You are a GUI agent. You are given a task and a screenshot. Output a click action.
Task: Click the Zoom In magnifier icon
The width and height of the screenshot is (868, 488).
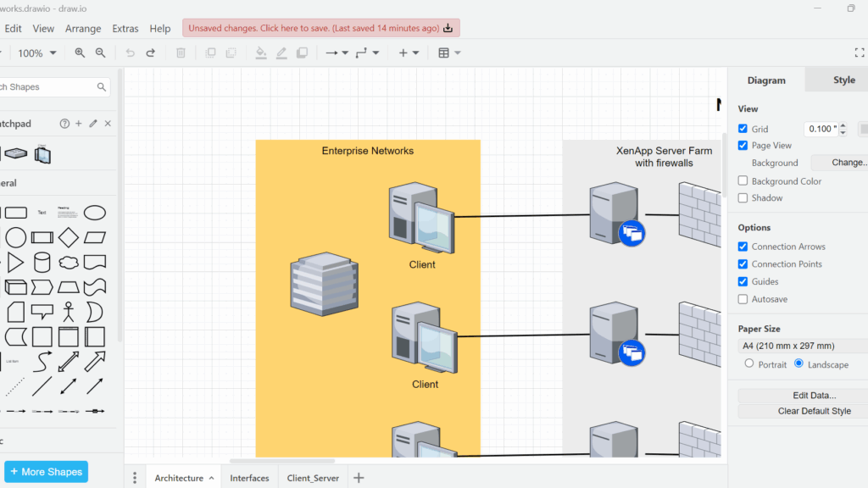tap(80, 53)
